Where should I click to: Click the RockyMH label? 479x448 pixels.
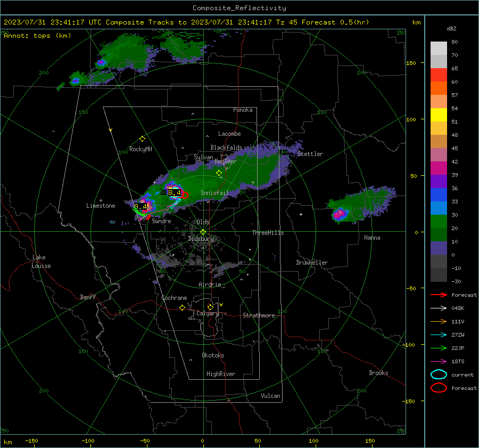[x=141, y=149]
